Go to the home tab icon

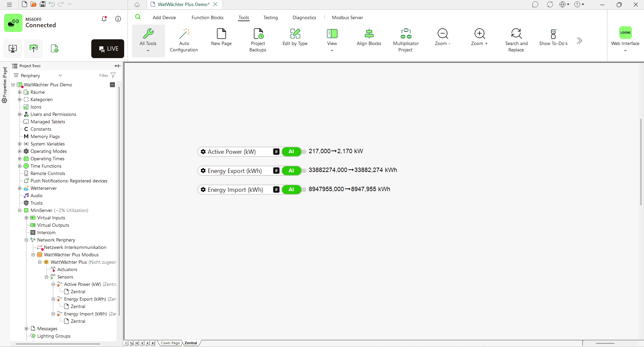(137, 4)
